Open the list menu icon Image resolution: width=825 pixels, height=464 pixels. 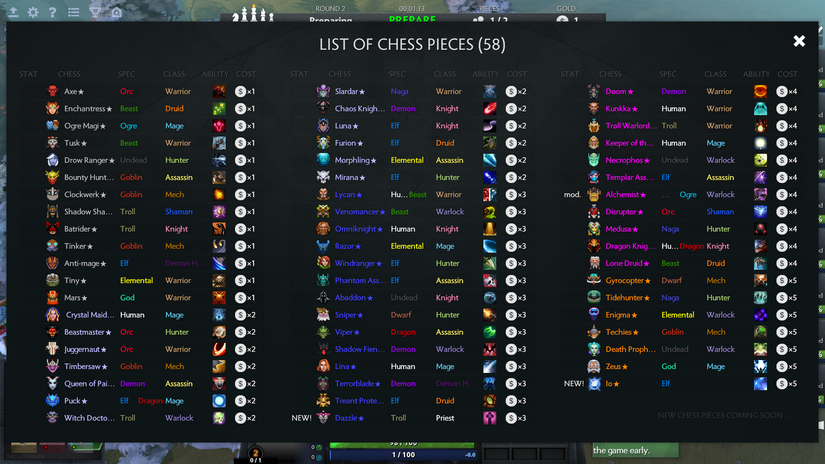coord(74,12)
